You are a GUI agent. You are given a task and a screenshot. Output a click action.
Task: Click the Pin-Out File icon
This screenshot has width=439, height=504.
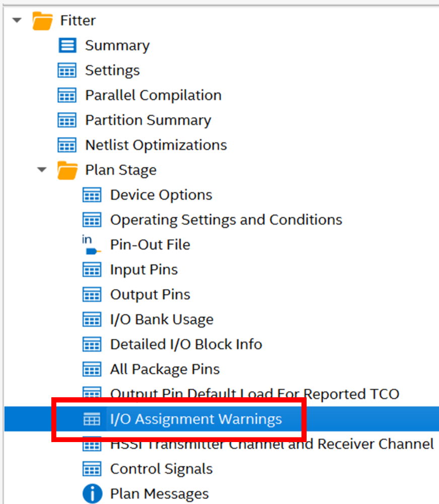(x=91, y=245)
